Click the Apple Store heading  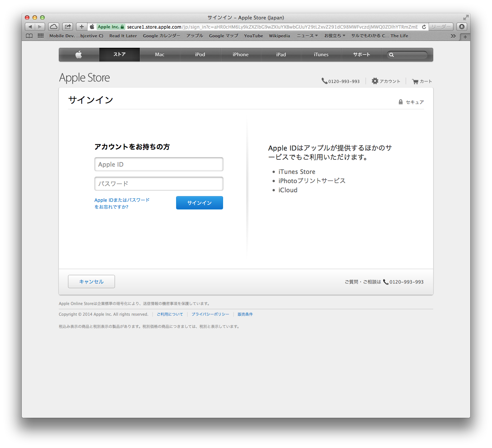pyautogui.click(x=84, y=78)
